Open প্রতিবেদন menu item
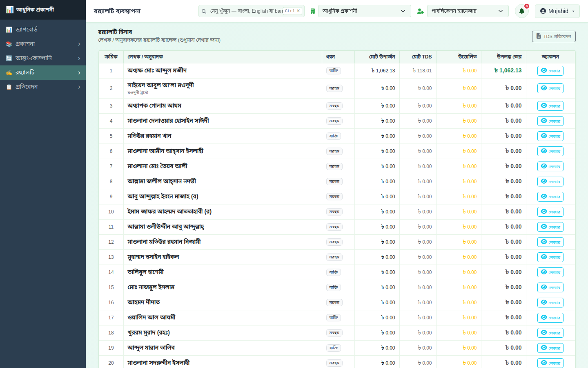This screenshot has height=368, width=588. click(43, 87)
